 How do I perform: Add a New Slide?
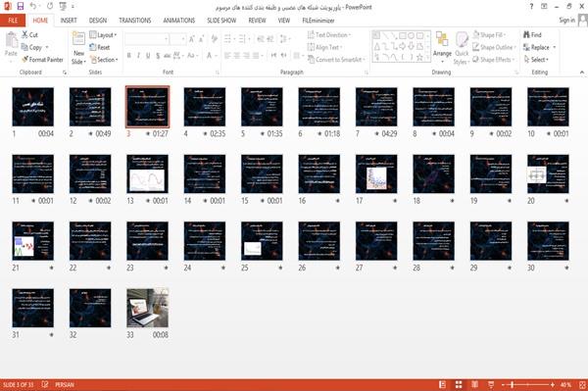(x=78, y=48)
